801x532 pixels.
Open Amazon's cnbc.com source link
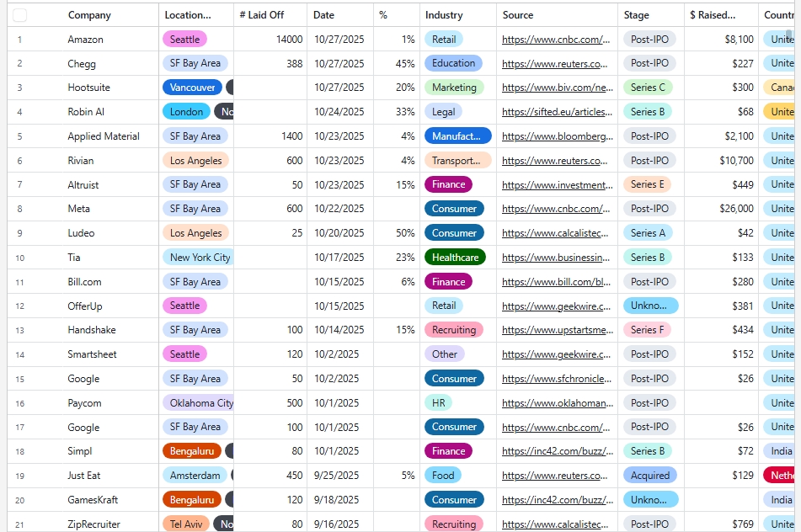coord(556,40)
